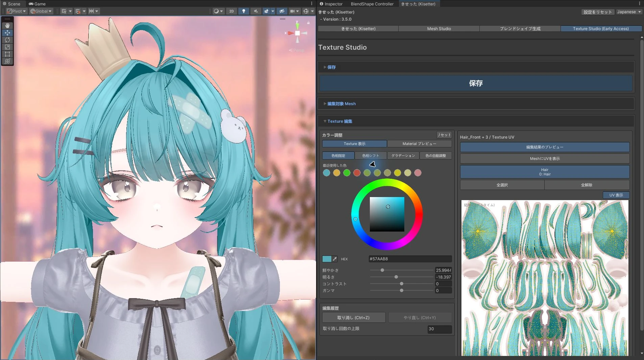This screenshot has height=360, width=644.
Task: Click the increment snap ruler icon
Action: tap(91, 11)
